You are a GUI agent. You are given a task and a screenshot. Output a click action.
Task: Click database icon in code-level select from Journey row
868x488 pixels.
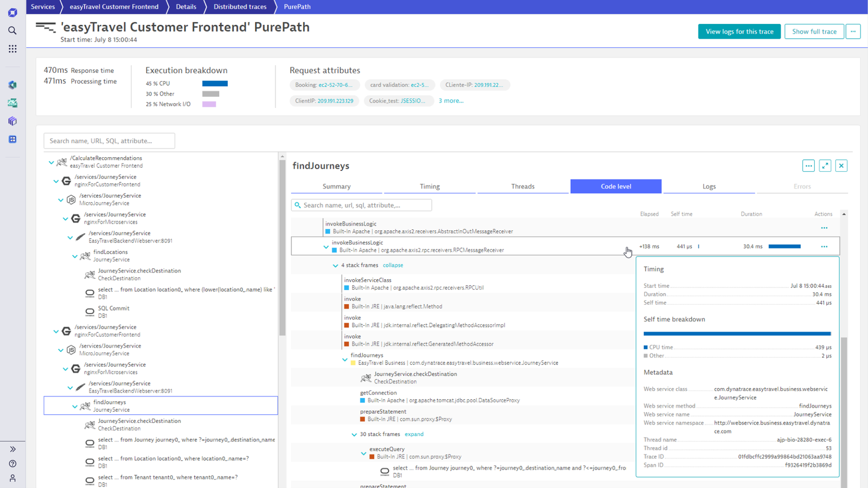385,472
